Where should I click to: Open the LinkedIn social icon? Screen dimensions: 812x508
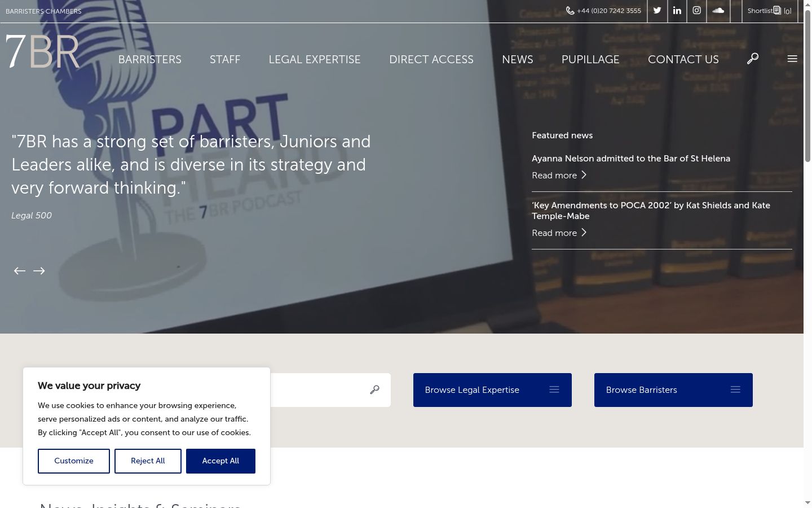click(x=677, y=11)
